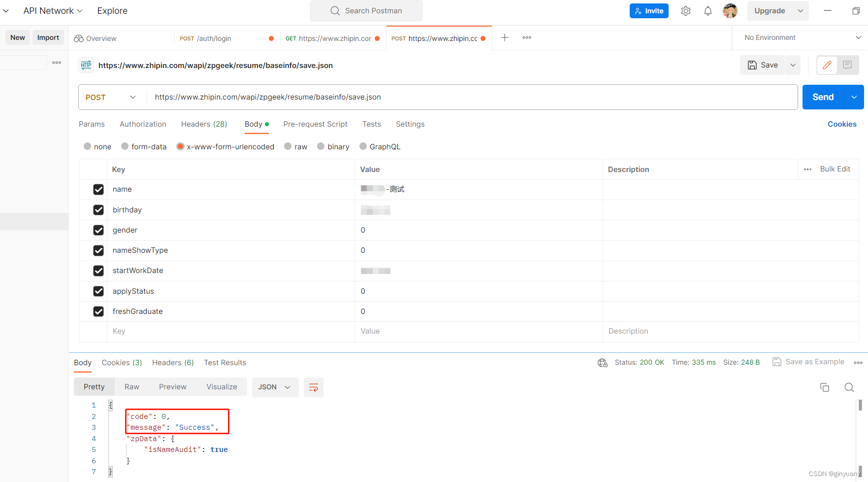
Task: Click Bulk Edit
Action: (x=835, y=169)
